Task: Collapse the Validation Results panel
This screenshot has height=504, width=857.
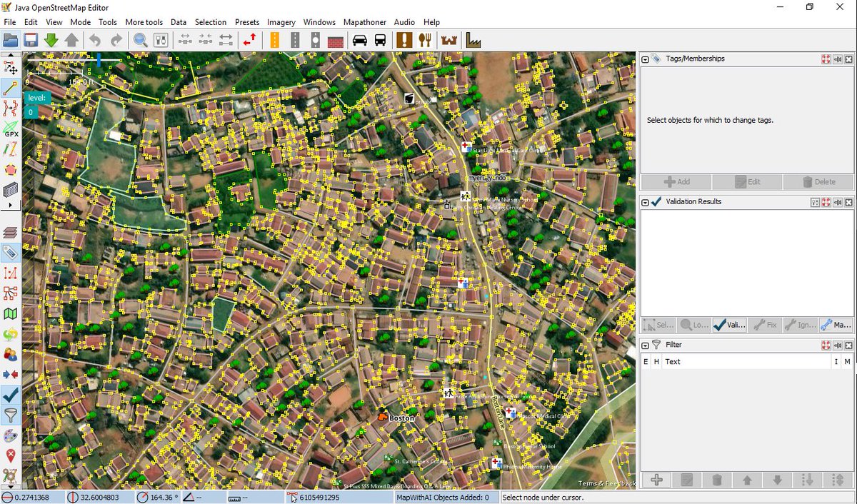Action: (x=645, y=202)
